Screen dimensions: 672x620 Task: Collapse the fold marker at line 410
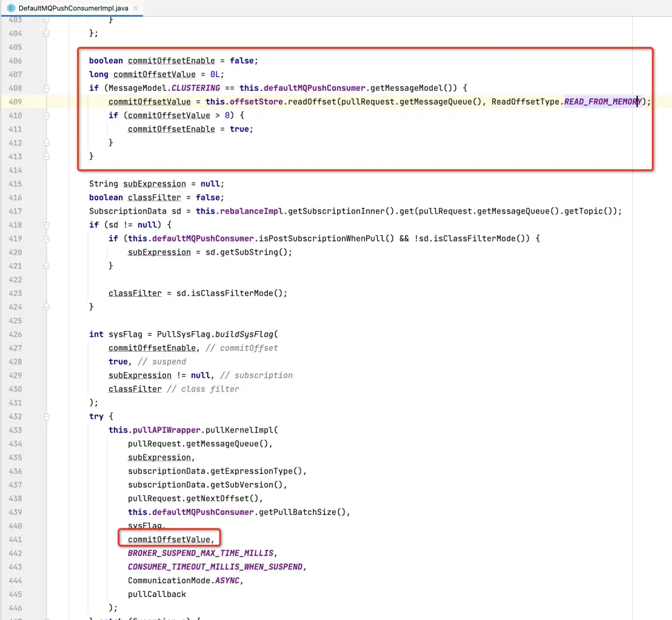tap(47, 116)
